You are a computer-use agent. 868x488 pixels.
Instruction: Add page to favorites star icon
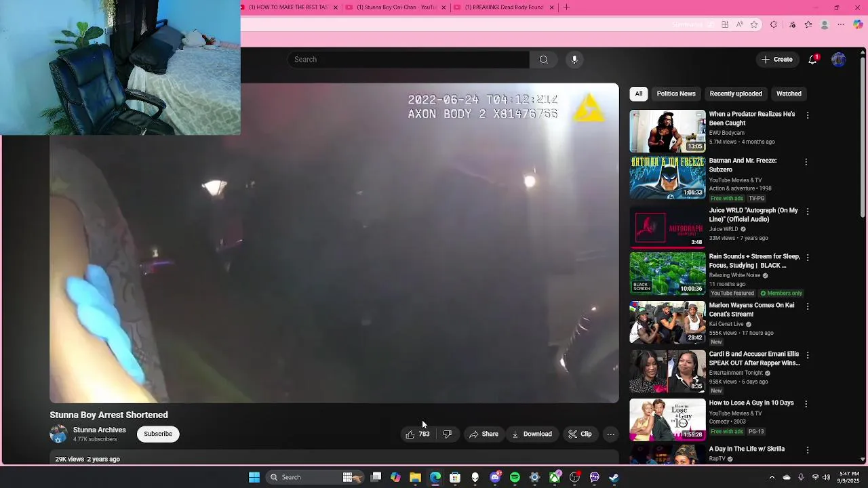[x=754, y=24]
